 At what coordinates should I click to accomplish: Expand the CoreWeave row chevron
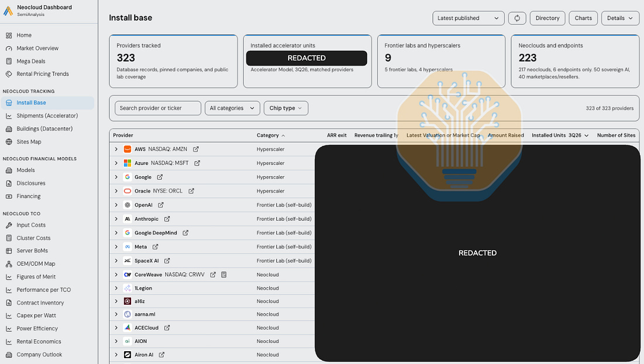(117, 274)
